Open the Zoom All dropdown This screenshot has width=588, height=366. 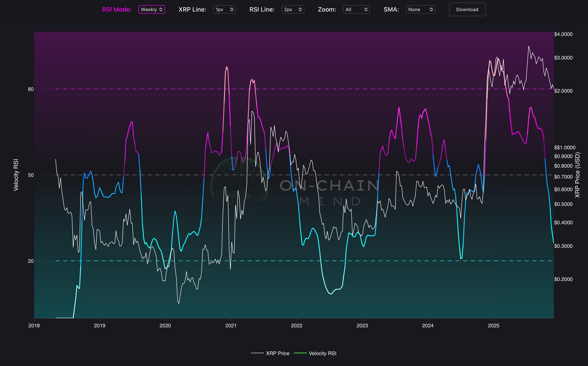[x=356, y=9]
